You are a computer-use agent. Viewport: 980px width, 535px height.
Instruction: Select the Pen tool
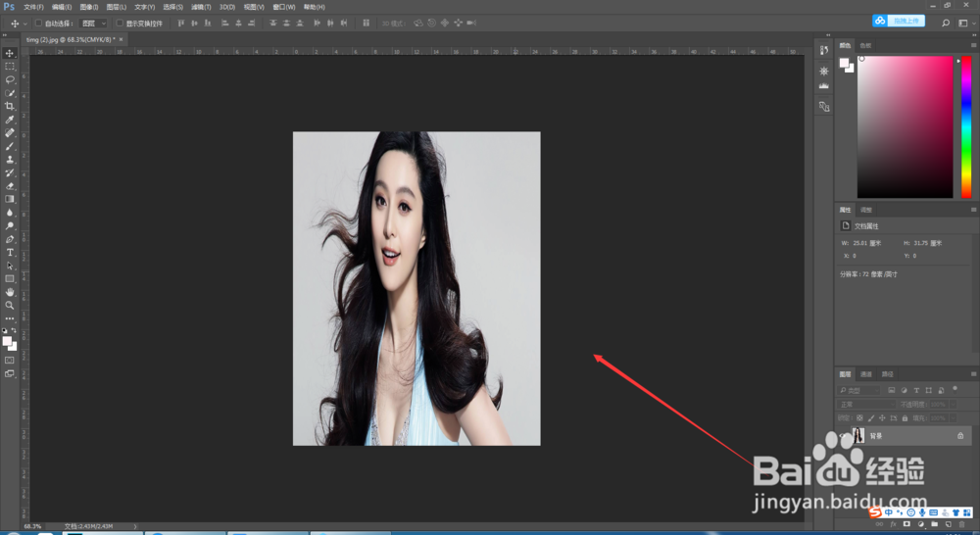click(x=10, y=239)
